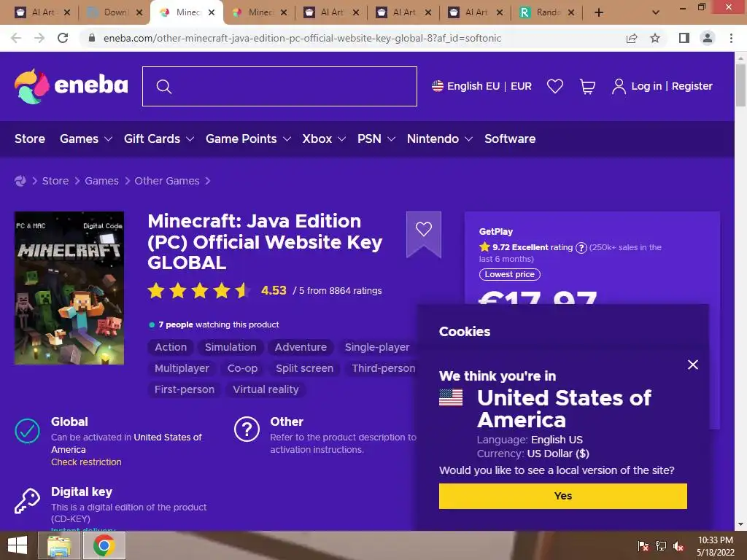Open the Store breadcrumb link
Screen dimensions: 747x560
(55, 181)
